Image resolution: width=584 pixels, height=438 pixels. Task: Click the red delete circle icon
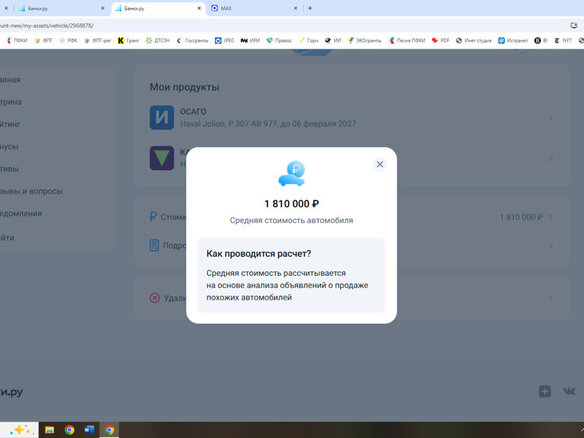(155, 298)
